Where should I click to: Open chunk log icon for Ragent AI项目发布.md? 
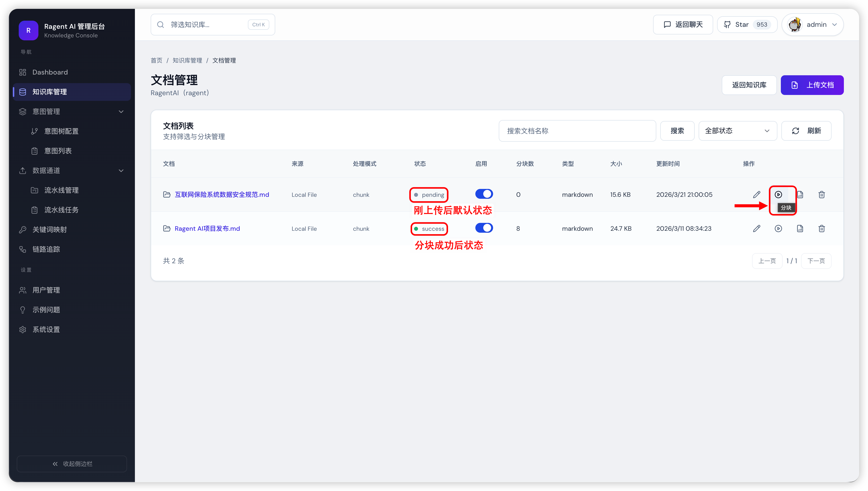tap(800, 229)
